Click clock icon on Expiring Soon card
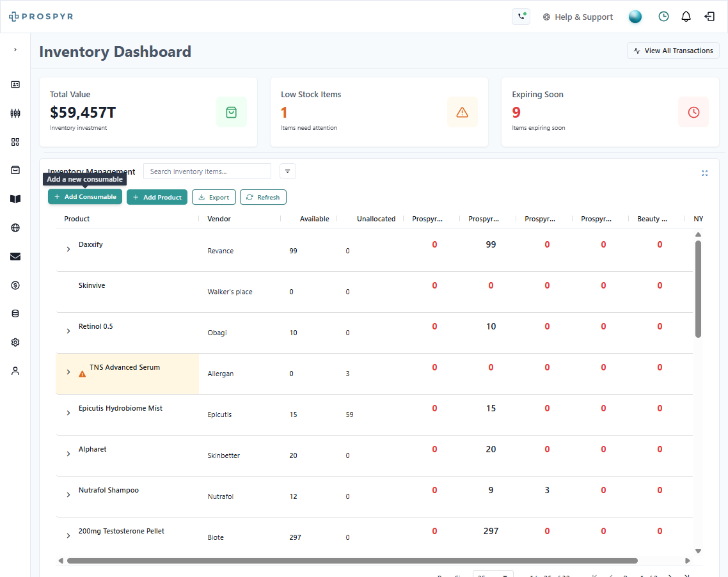Image resolution: width=728 pixels, height=577 pixels. point(693,113)
